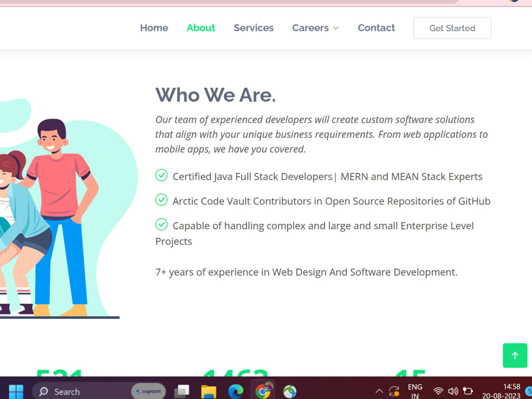Open the Home nav link

pos(154,28)
